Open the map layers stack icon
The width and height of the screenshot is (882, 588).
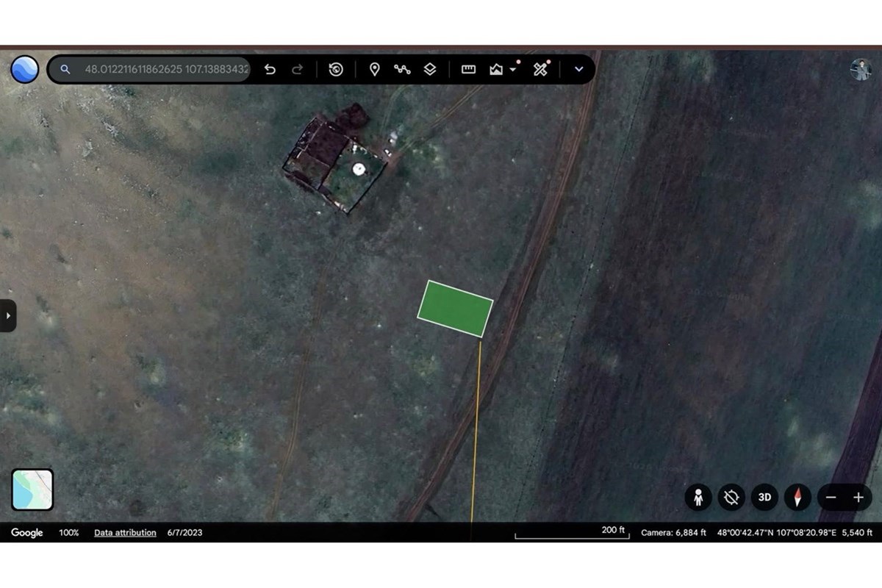coord(430,69)
